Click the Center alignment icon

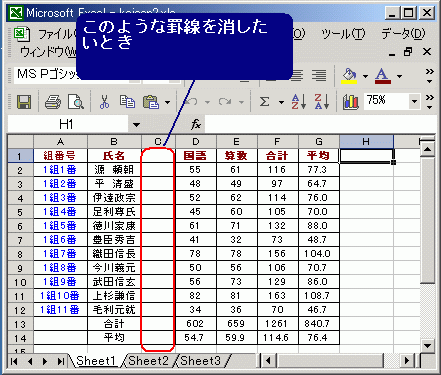click(x=296, y=76)
